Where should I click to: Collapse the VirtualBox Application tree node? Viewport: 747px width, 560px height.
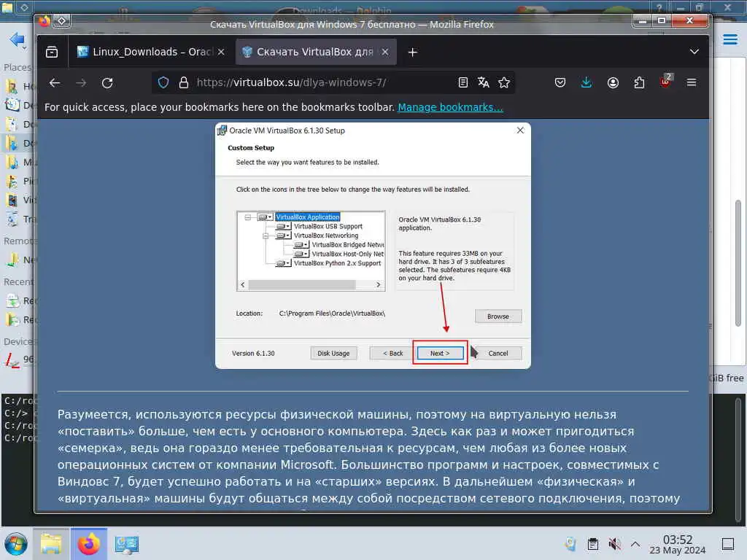coord(248,217)
